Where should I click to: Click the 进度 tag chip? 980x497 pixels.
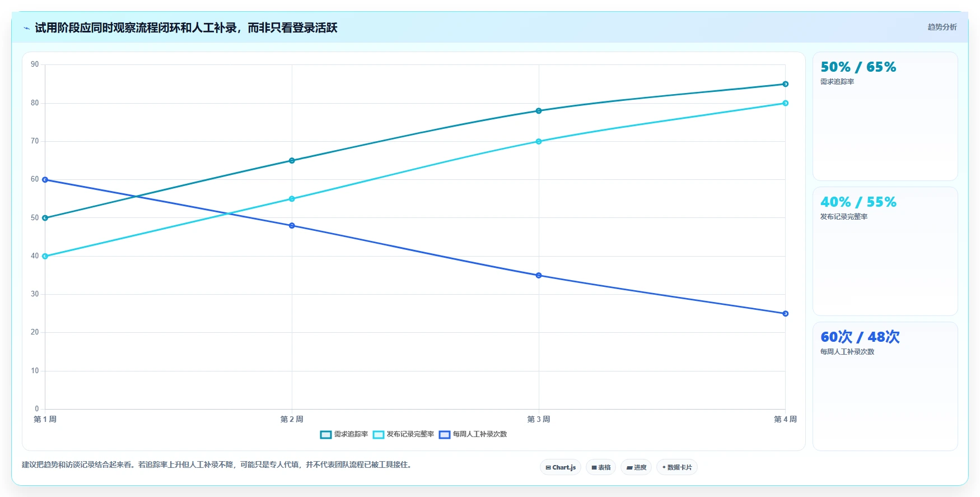[636, 467]
